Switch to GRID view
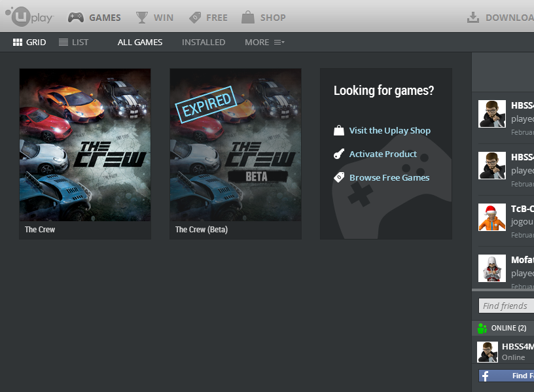 click(x=29, y=43)
